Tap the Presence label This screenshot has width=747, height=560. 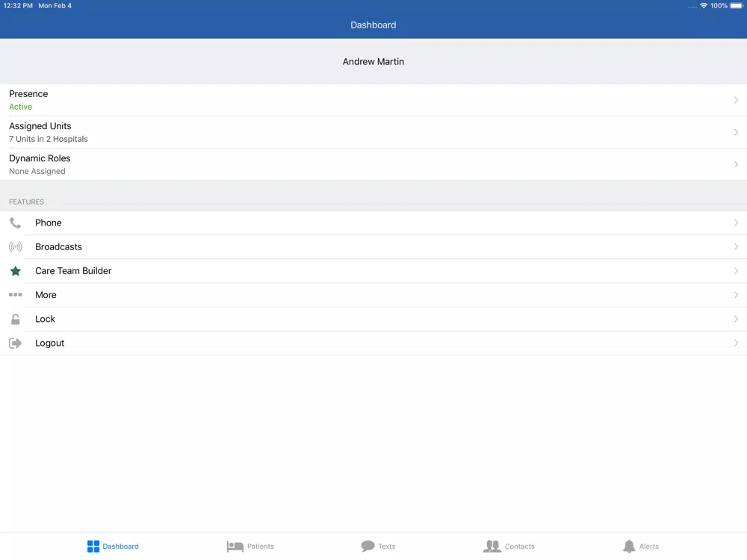click(x=28, y=94)
